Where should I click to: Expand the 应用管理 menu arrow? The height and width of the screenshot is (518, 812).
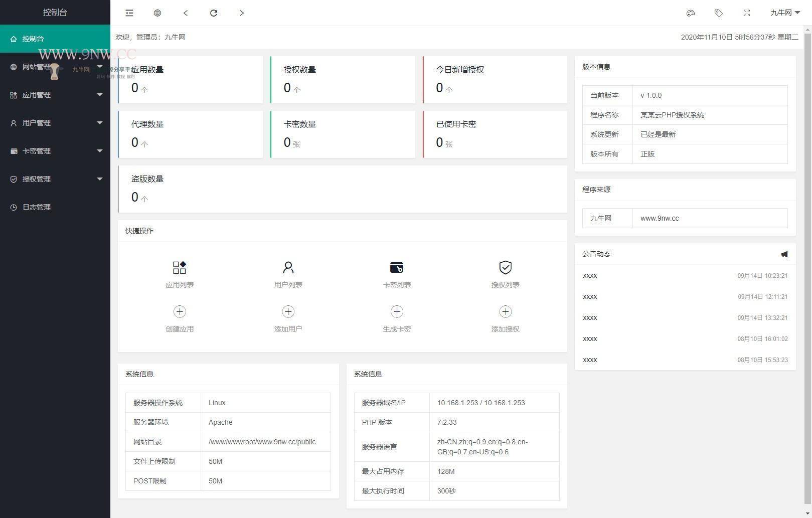click(x=99, y=95)
